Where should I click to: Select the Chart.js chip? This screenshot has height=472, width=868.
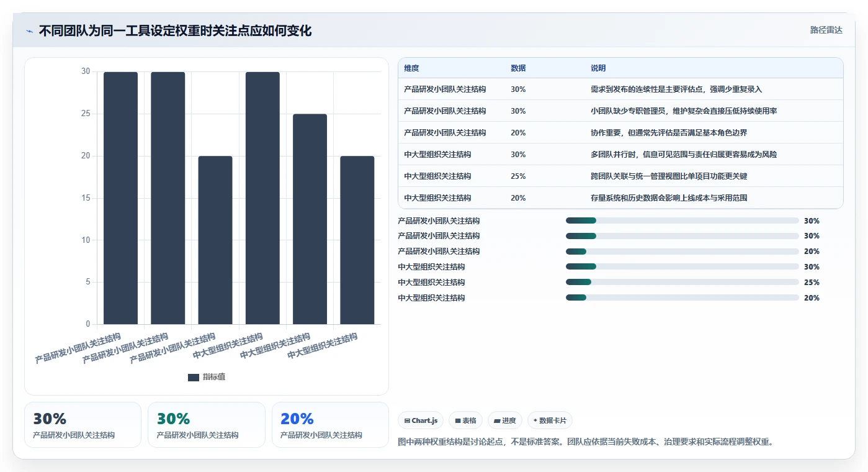pyautogui.click(x=421, y=420)
